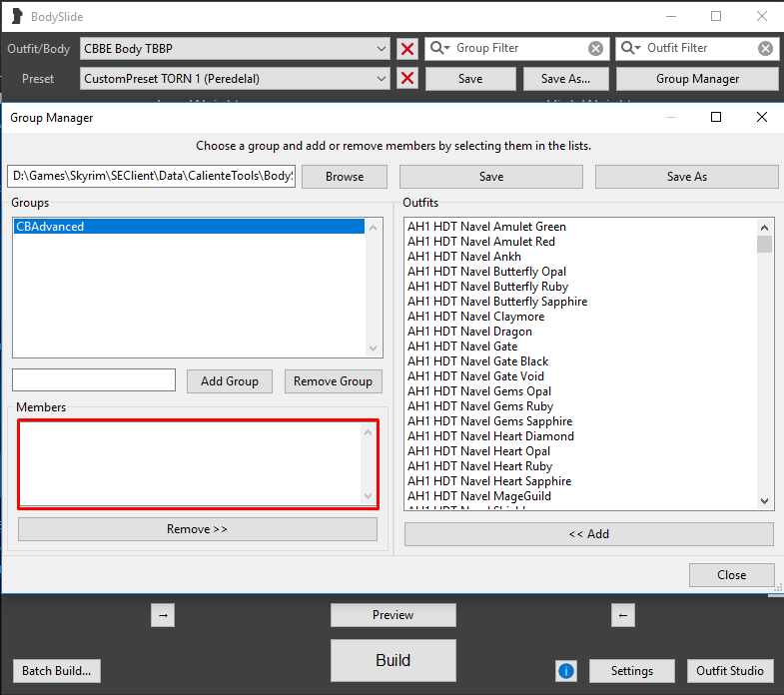The width and height of the screenshot is (784, 695).
Task: Click the Outfits list scrollbar thumb
Action: tap(764, 244)
